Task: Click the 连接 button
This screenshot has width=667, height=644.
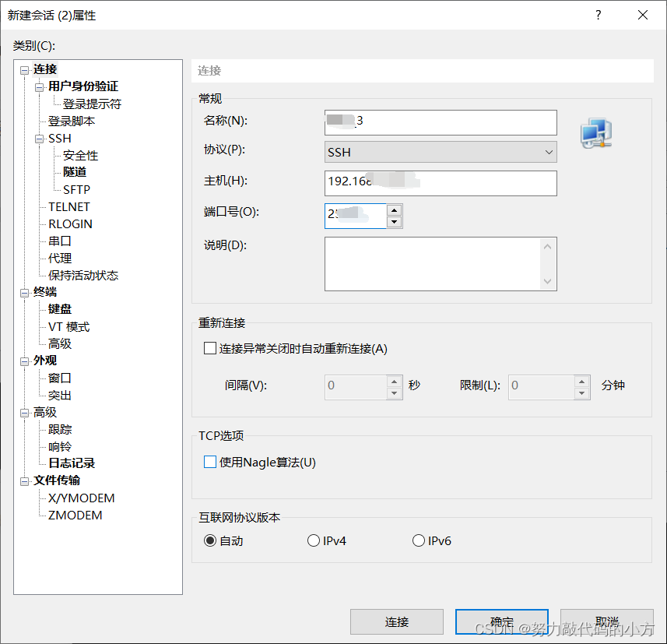Action: click(396, 621)
